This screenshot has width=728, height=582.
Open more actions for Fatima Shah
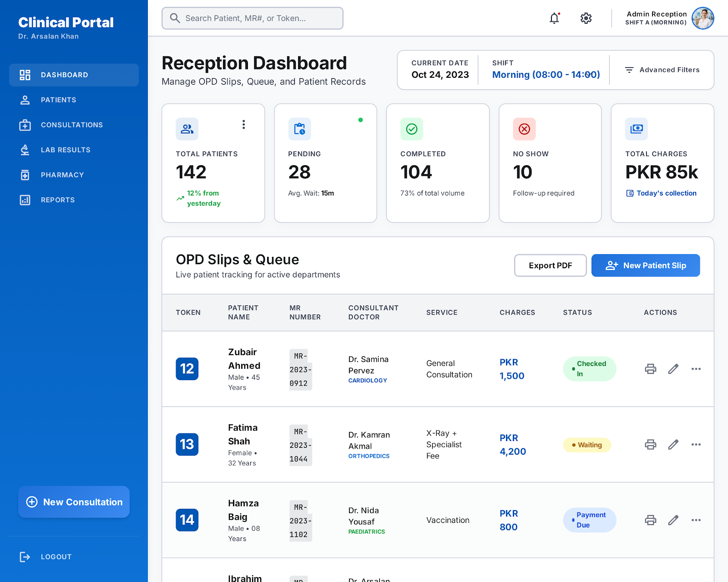pyautogui.click(x=696, y=444)
